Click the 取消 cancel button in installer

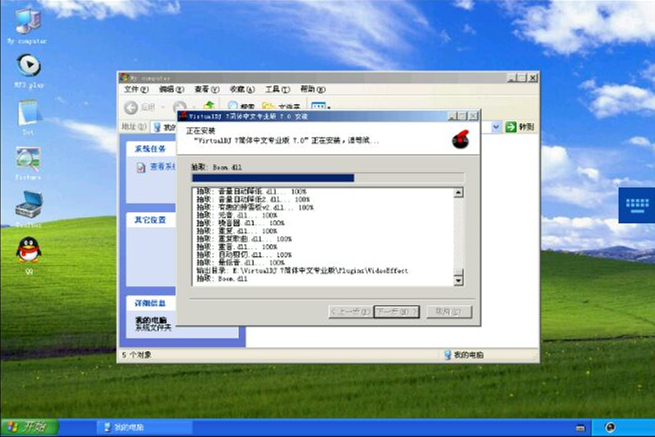tap(449, 312)
